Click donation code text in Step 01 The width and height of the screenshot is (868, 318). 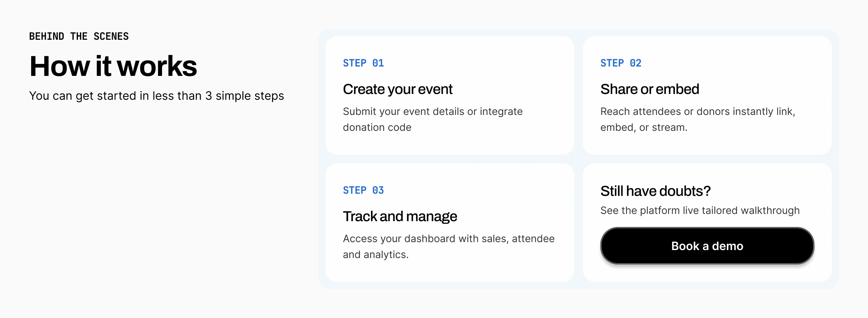[377, 128]
